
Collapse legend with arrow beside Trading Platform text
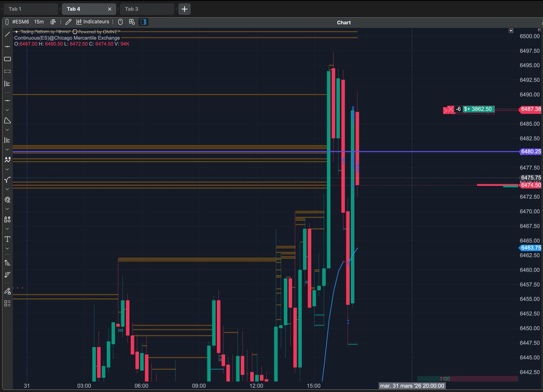tap(17, 32)
